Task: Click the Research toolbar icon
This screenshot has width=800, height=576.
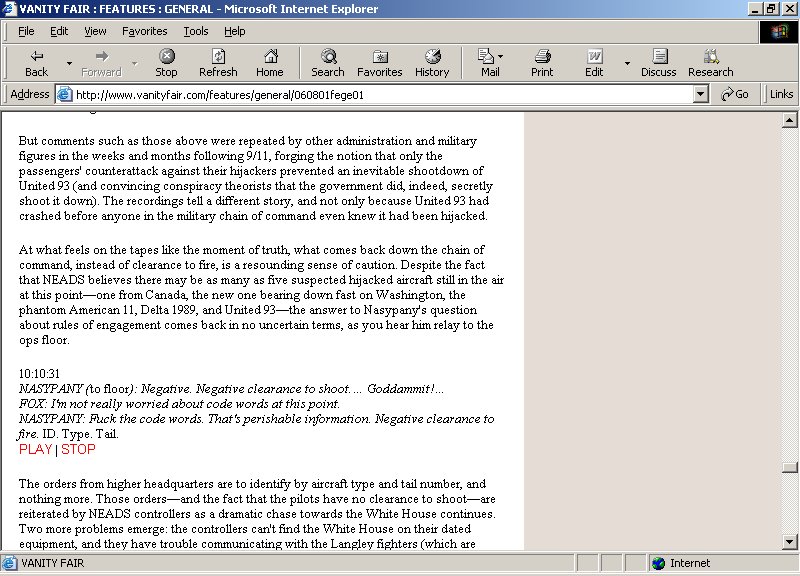Action: [x=711, y=57]
